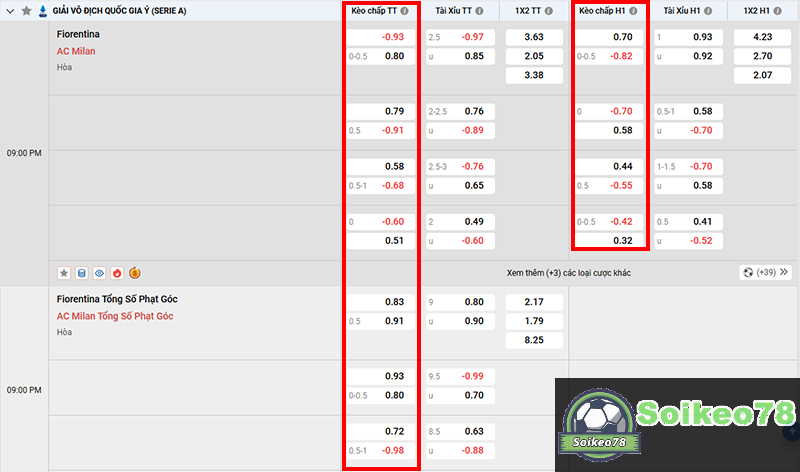The width and height of the screenshot is (800, 472).
Task: Select Fiorentina handicap odds -0.93
Action: [379, 37]
